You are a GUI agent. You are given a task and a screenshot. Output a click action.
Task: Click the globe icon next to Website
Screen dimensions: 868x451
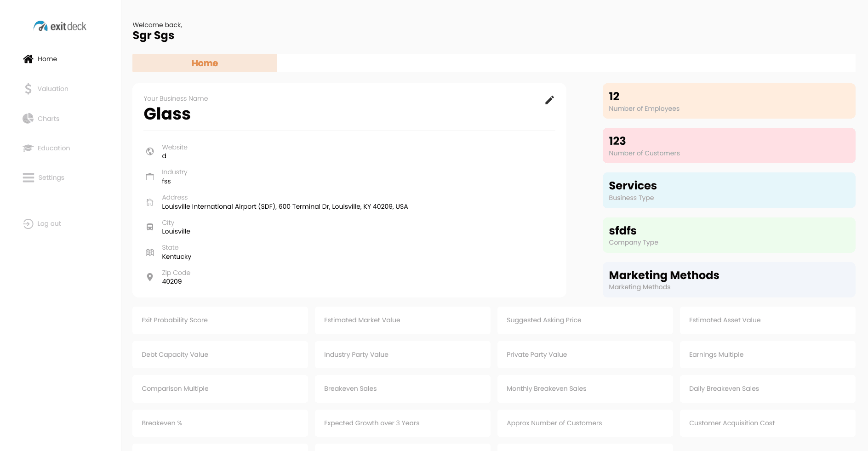click(150, 151)
